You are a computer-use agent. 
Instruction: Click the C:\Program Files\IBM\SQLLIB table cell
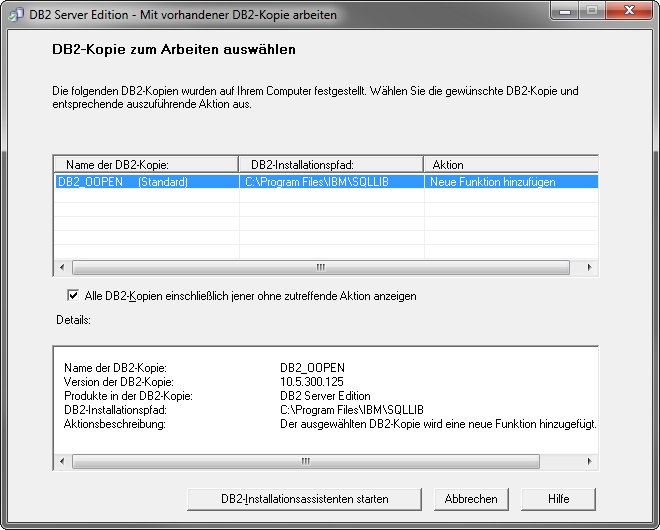[331, 182]
